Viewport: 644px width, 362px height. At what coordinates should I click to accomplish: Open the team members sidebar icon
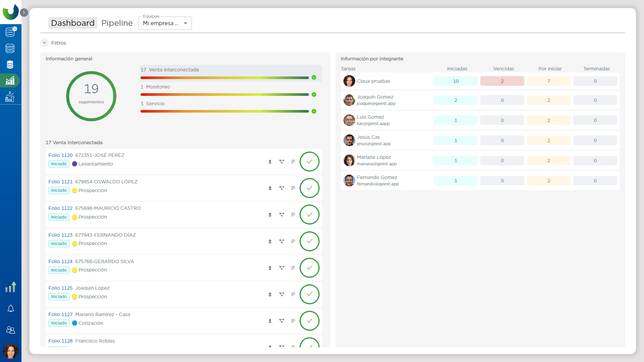click(11, 330)
